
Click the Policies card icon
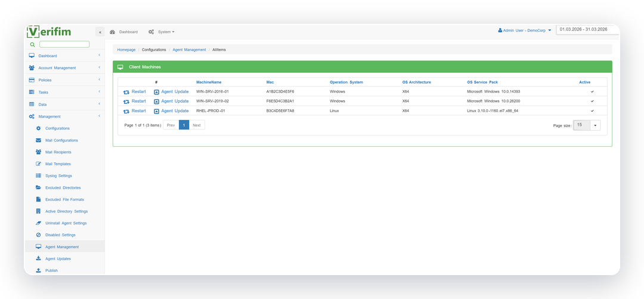(x=32, y=80)
